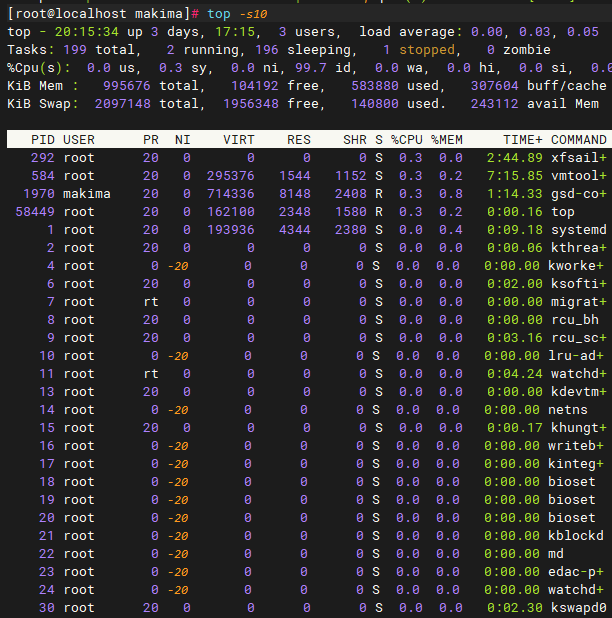Click the kblockd command name
Image resolution: width=612 pixels, height=618 pixels.
click(x=576, y=536)
